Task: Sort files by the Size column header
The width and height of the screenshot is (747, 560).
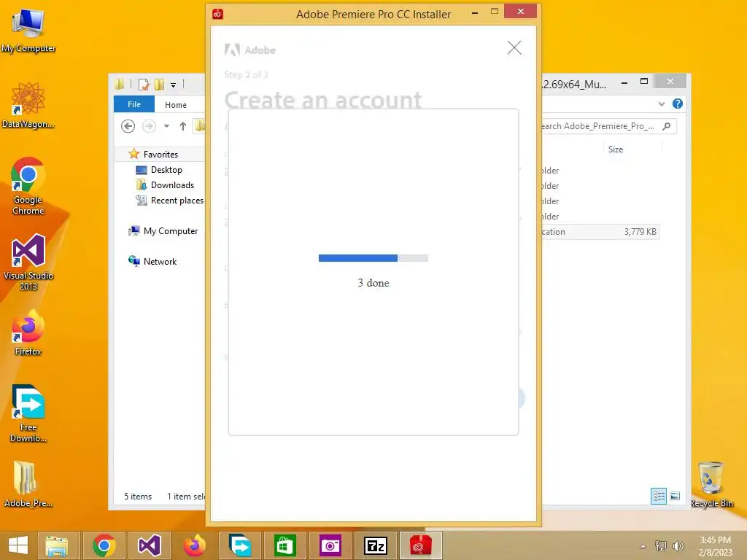Action: pyautogui.click(x=616, y=149)
